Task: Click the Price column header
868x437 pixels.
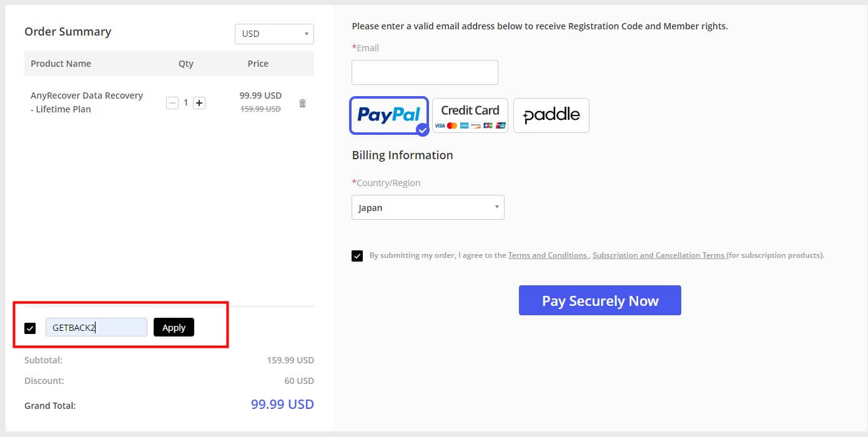Action: pos(257,63)
